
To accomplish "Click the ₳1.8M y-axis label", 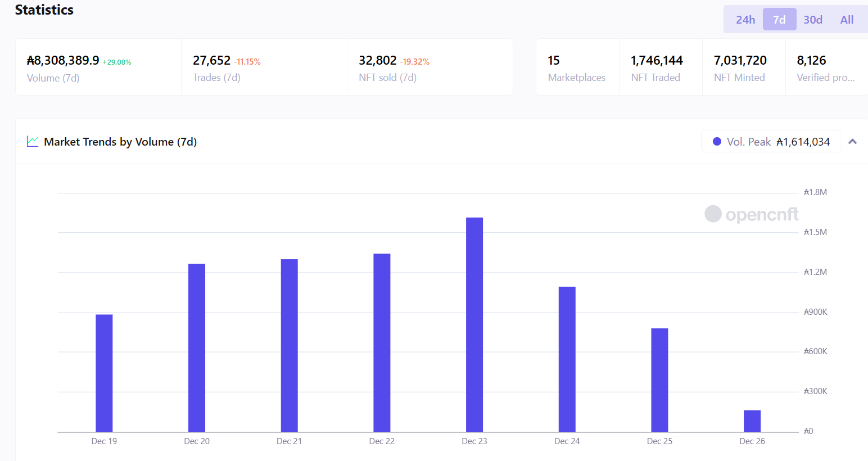I will tap(815, 192).
